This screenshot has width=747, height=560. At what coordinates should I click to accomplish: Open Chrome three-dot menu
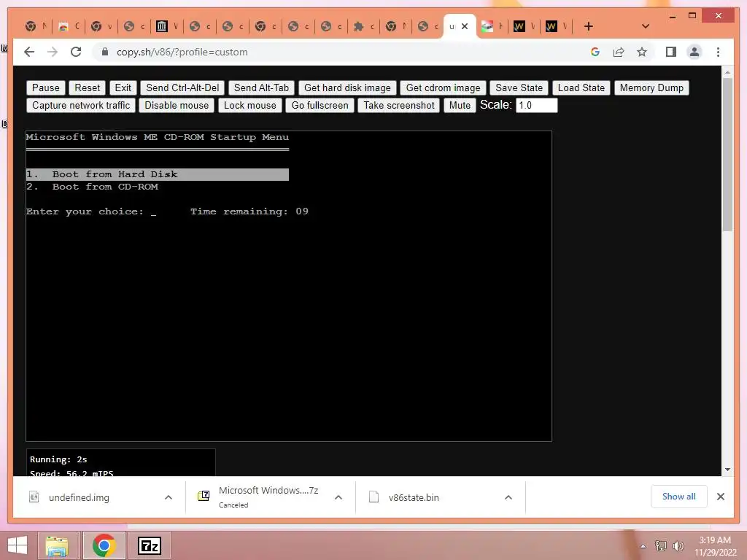click(718, 52)
